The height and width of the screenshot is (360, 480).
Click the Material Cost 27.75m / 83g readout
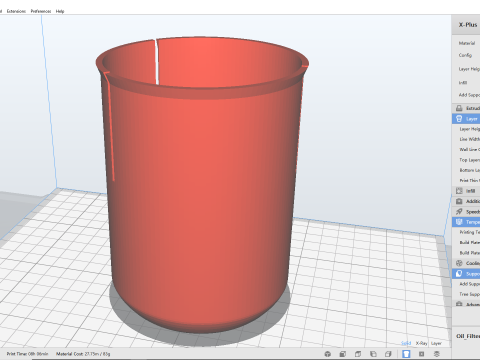[x=83, y=354]
